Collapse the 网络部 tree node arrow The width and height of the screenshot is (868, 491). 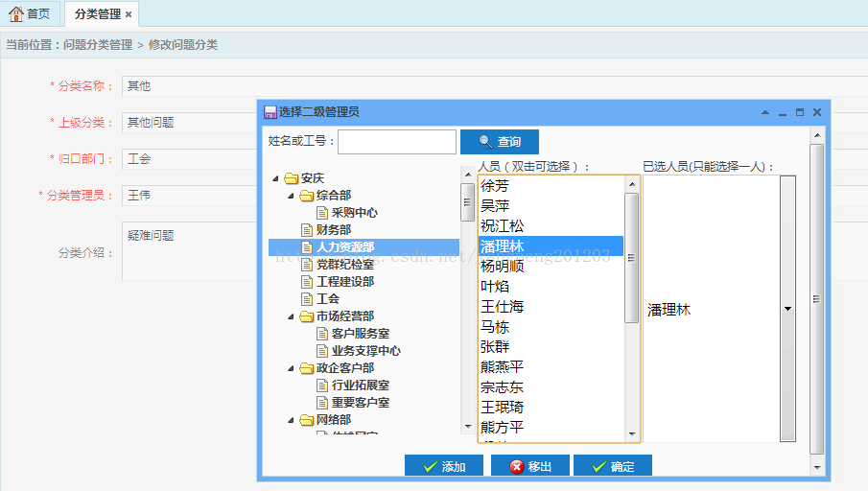[291, 420]
